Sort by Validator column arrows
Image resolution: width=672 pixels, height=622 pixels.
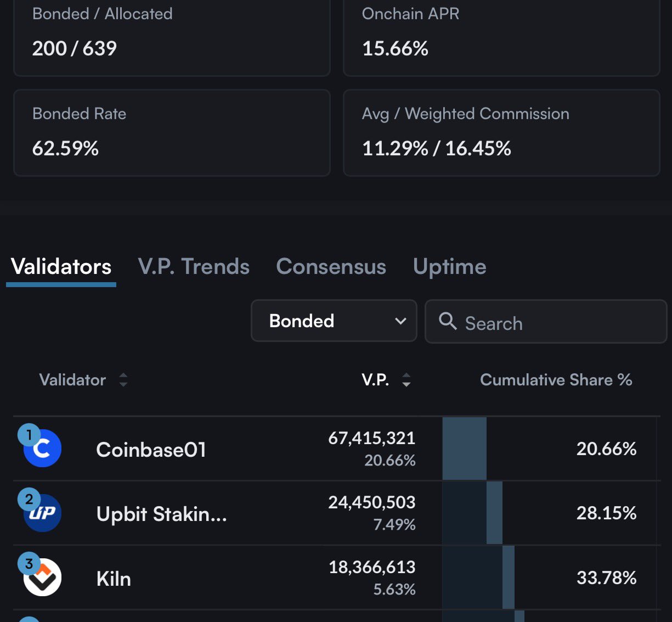click(123, 380)
